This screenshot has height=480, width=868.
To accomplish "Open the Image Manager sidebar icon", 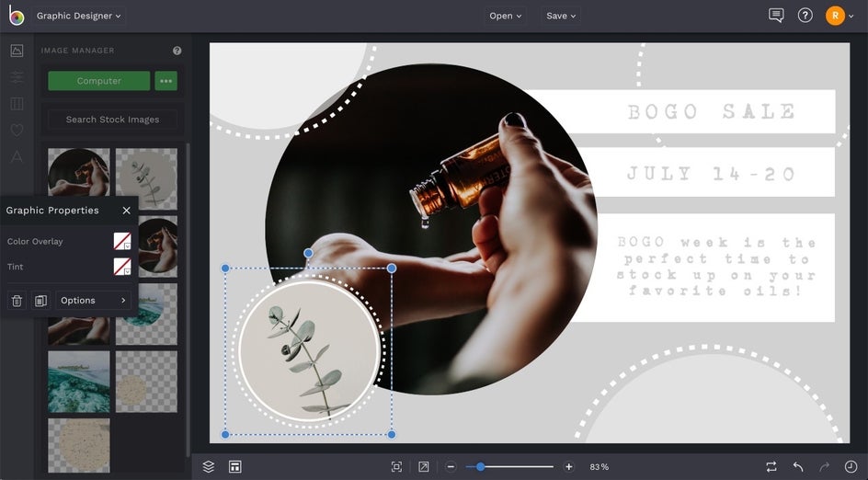I will [17, 51].
